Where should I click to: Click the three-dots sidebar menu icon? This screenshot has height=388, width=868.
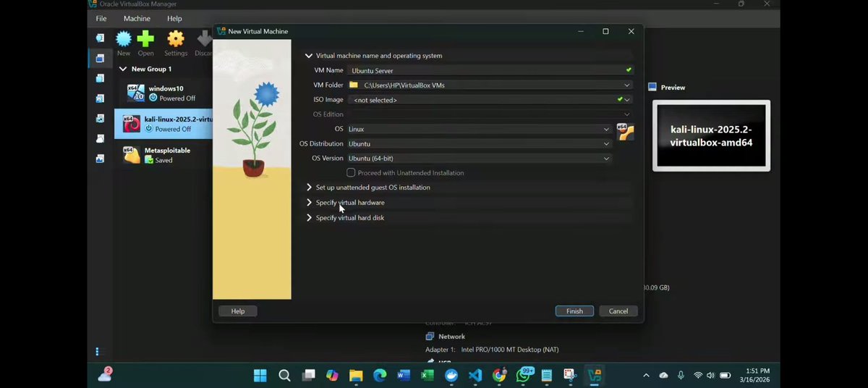(97, 352)
